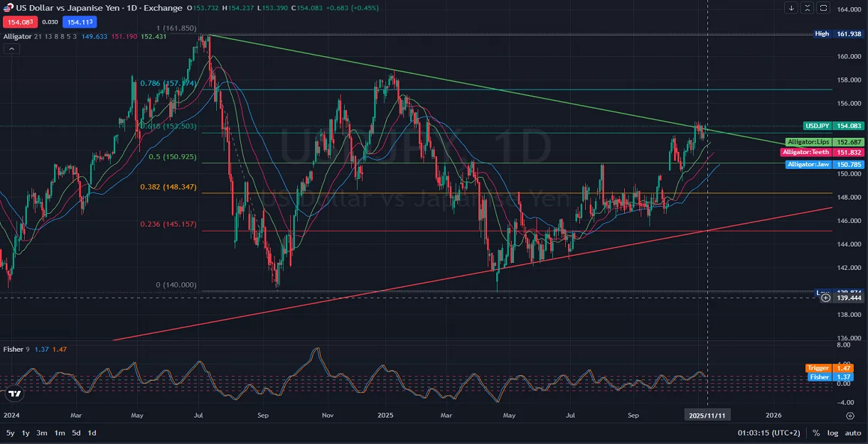This screenshot has height=444, width=868.
Task: Click the US flag icon beside the ticker name
Action: pyautogui.click(x=8, y=8)
